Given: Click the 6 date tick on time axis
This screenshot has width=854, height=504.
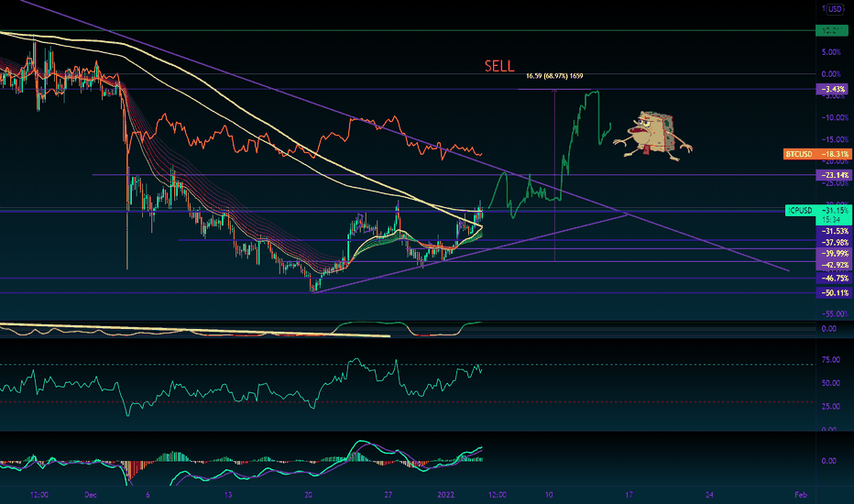Looking at the screenshot, I should pyautogui.click(x=148, y=495).
